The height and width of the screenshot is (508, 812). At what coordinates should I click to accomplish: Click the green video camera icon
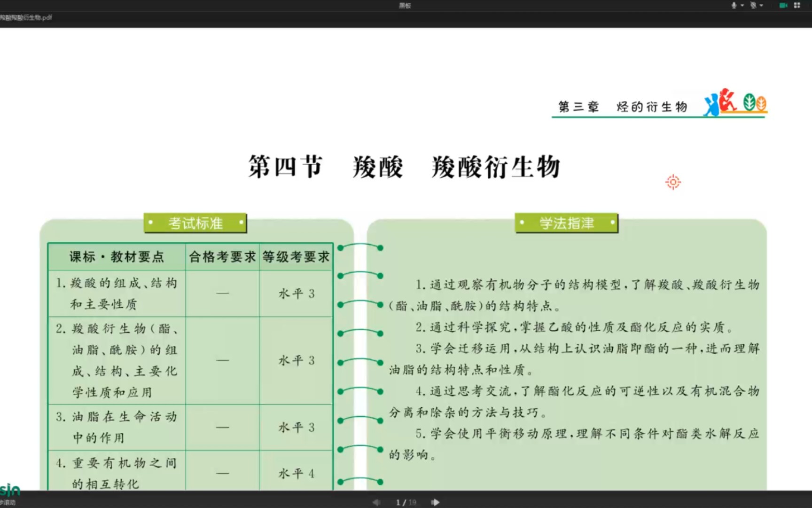click(783, 5)
